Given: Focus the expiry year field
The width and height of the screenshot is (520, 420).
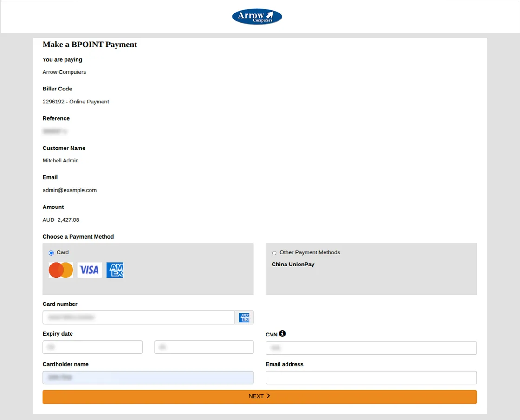Looking at the screenshot, I should coord(204,347).
